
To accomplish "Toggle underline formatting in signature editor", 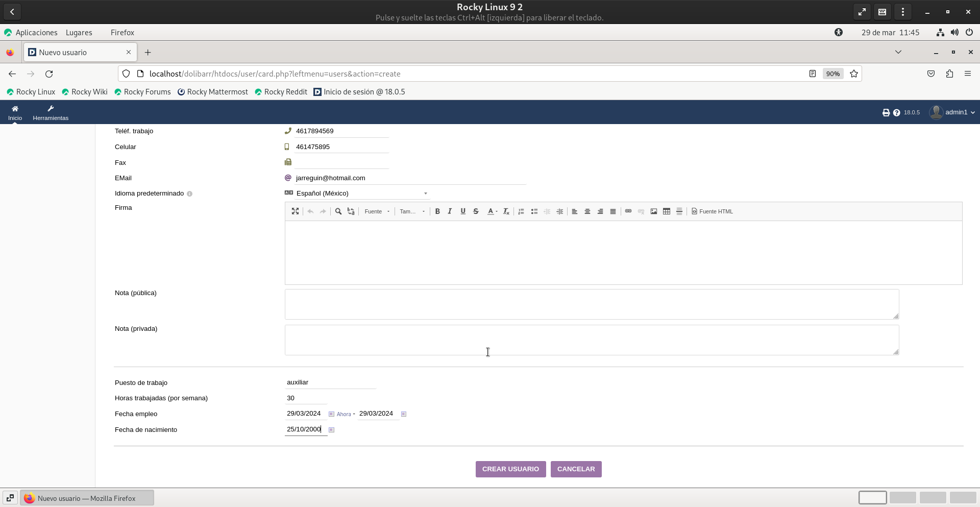I will [x=463, y=211].
